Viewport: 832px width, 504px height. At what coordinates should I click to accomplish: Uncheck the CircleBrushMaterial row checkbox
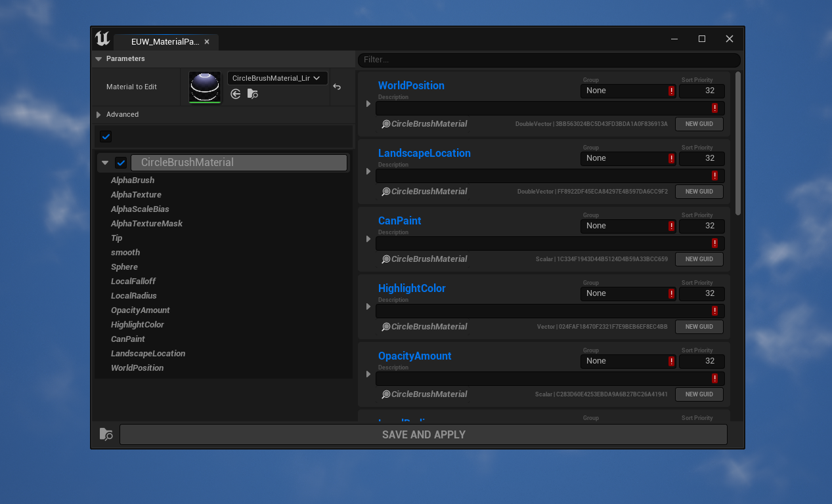(x=120, y=162)
